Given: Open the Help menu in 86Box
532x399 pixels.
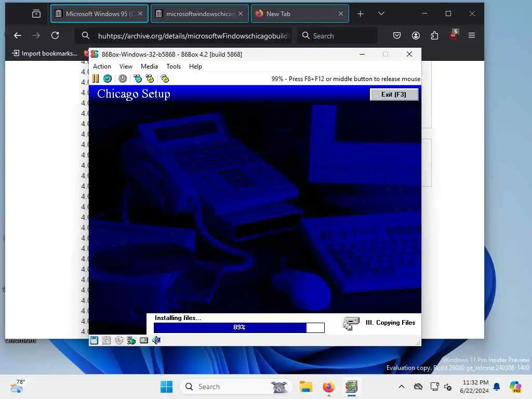Looking at the screenshot, I should tap(195, 66).
